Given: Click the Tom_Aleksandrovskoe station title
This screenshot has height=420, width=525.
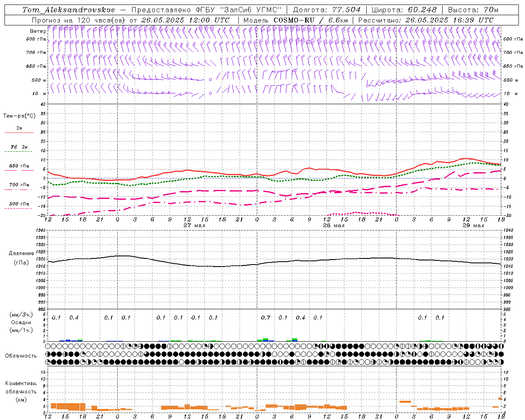Looking at the screenshot, I should point(69,10).
